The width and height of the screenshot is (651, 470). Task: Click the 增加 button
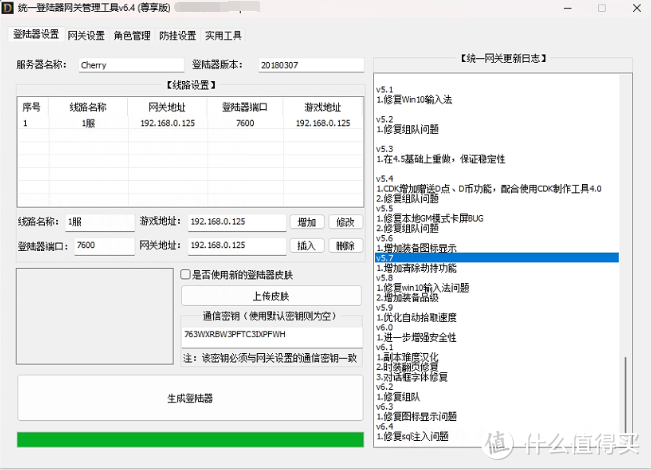pyautogui.click(x=307, y=222)
